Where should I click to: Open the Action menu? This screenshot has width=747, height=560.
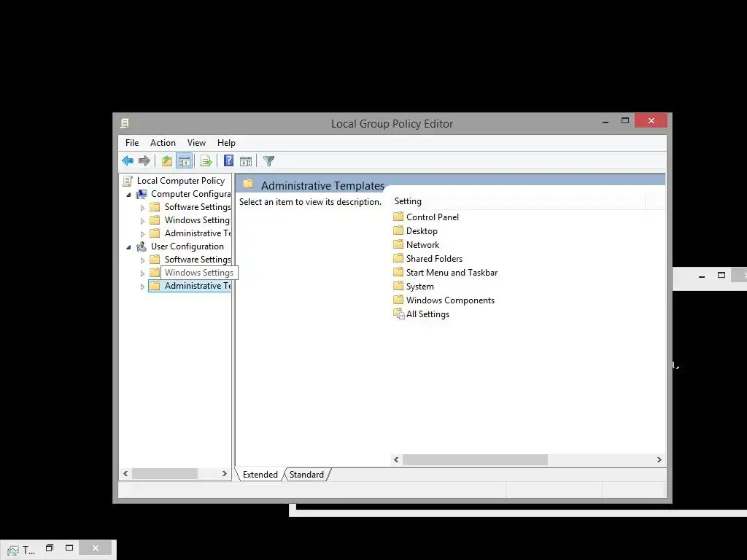coord(163,143)
